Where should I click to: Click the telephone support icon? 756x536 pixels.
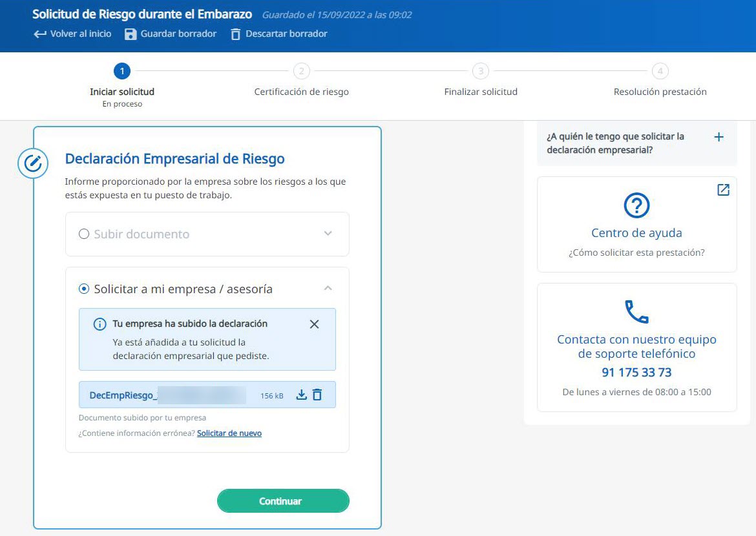[636, 312]
